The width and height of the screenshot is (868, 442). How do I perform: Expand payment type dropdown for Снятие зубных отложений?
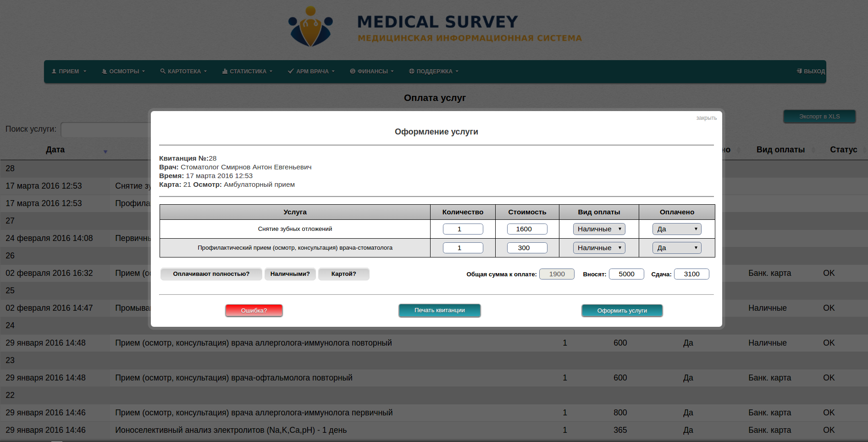pyautogui.click(x=599, y=229)
